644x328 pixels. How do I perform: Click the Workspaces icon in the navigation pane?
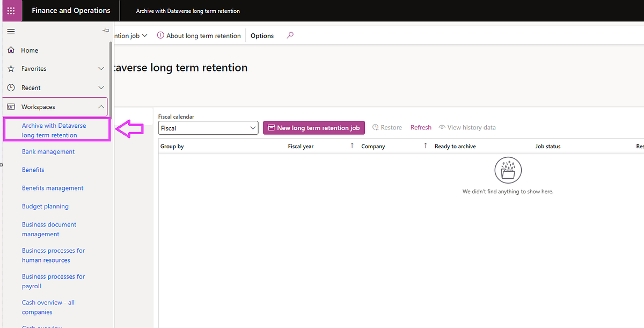(11, 106)
